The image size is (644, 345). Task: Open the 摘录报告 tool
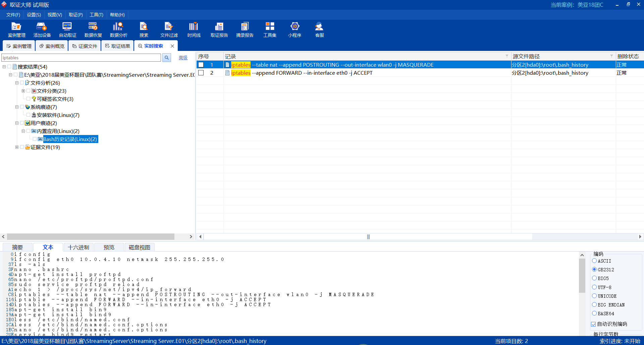point(245,29)
